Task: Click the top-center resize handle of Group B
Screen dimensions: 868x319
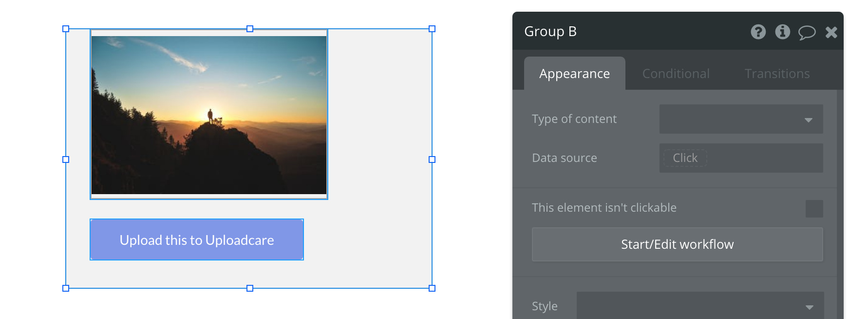Action: (250, 29)
